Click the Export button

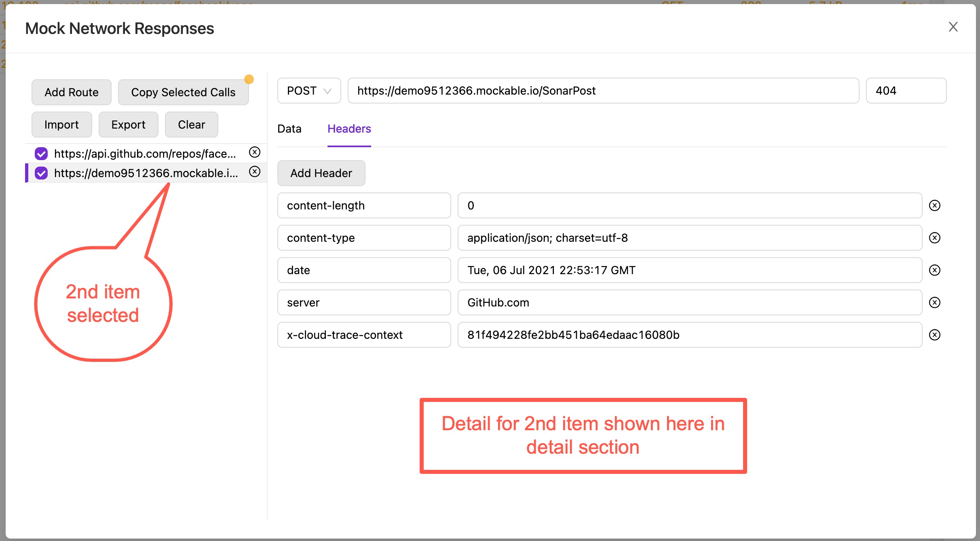[128, 125]
